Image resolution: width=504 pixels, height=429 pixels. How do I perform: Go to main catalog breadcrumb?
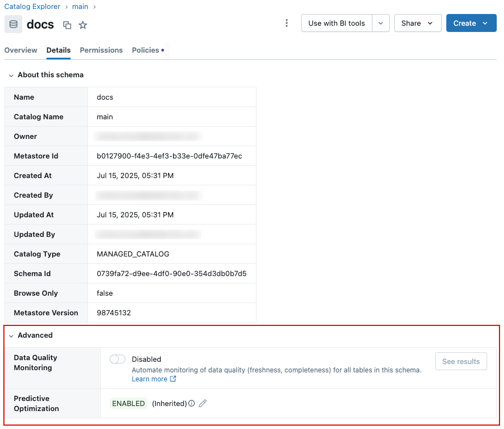(80, 6)
